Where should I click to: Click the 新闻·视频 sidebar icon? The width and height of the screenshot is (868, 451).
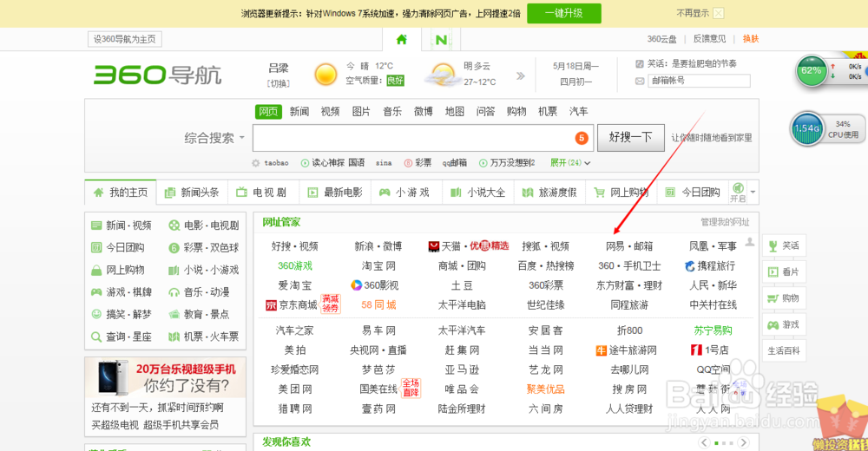pyautogui.click(x=96, y=225)
